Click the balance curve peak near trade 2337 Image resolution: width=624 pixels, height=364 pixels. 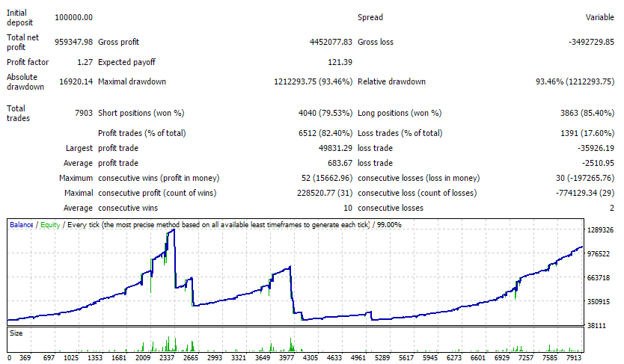tap(173, 230)
